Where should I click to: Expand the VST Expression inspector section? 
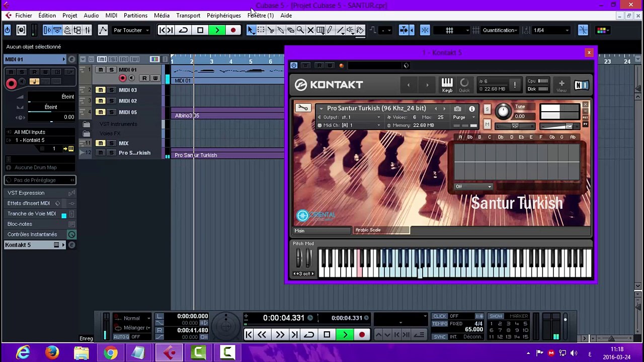pos(40,193)
